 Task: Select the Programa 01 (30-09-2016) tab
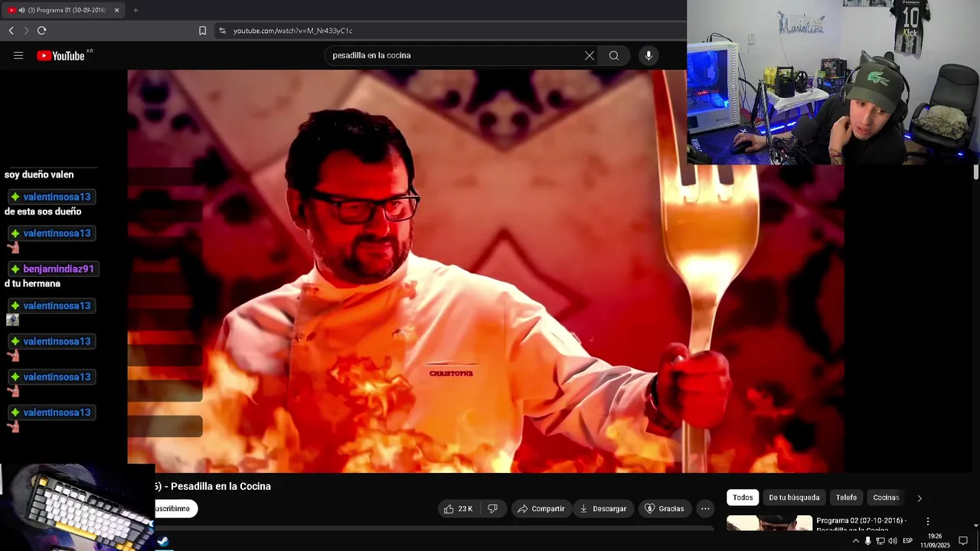pos(64,10)
